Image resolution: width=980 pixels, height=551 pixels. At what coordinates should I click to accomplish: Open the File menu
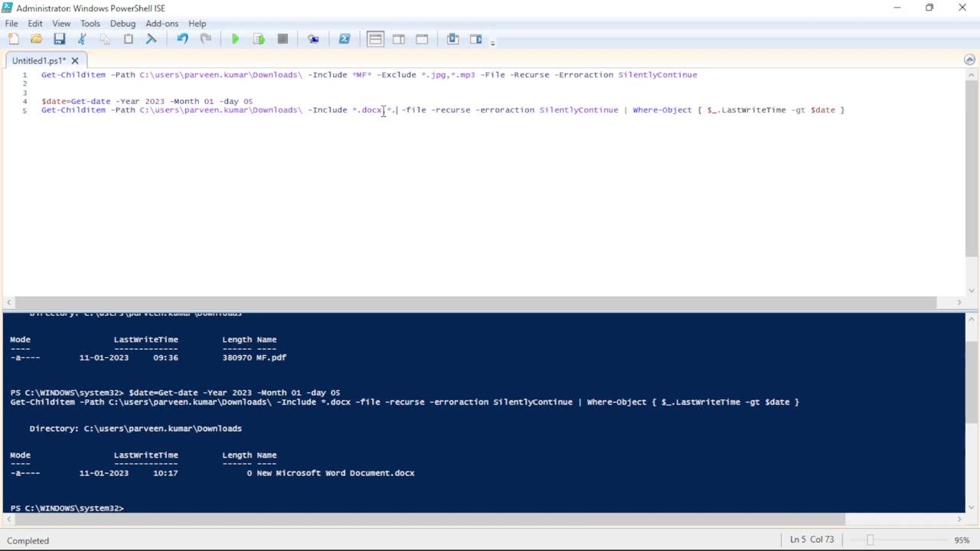point(11,24)
